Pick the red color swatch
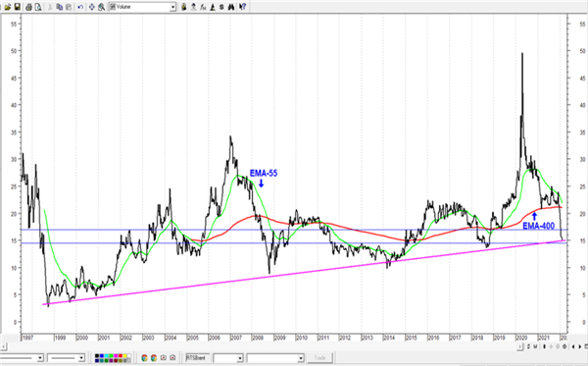Viewport: 588px width, 366px height. [x=121, y=356]
